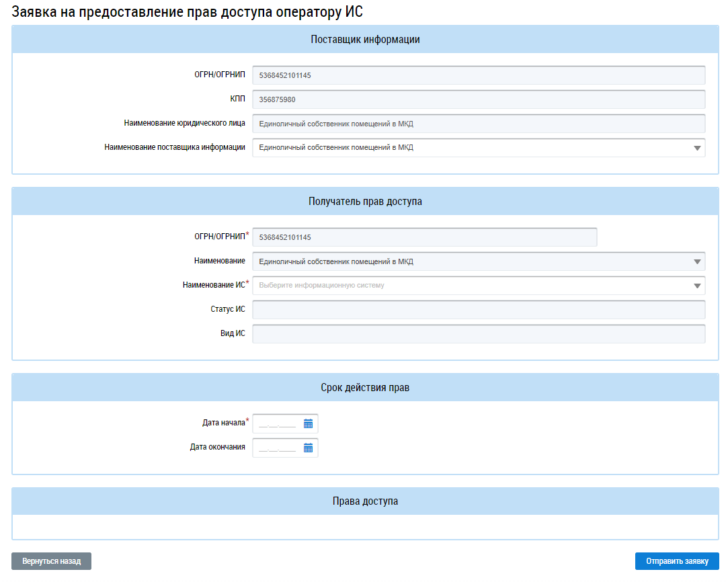Click Поставщик информации section header
This screenshot has height=582, width=728.
(365, 40)
